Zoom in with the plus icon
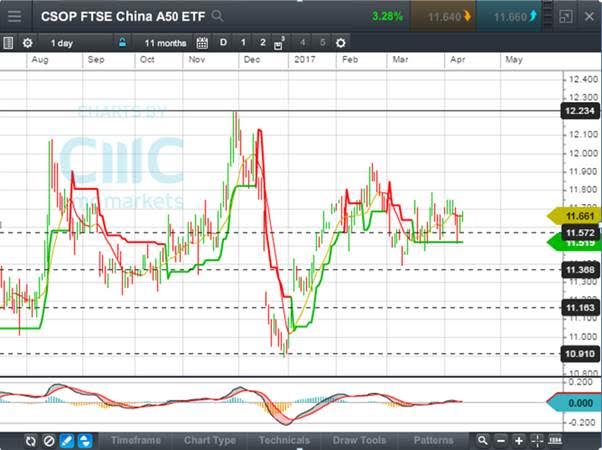Screen dimensions: 602x450 pos(519,441)
